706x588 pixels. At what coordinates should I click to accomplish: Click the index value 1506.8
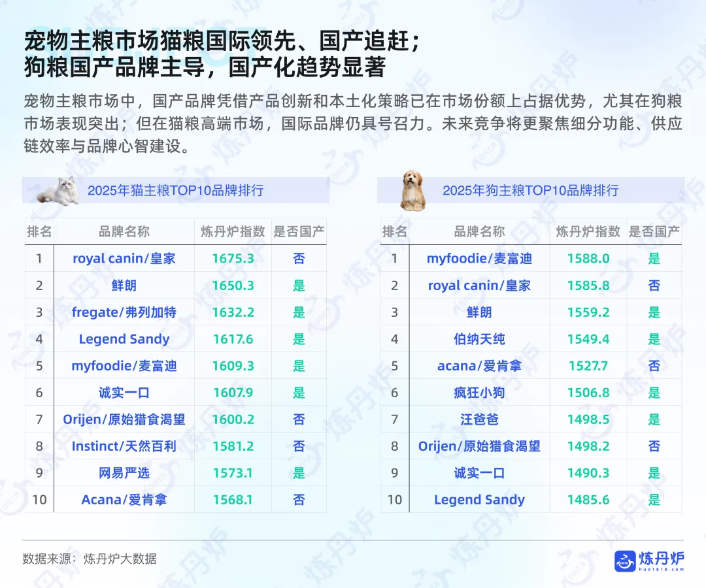pyautogui.click(x=588, y=393)
